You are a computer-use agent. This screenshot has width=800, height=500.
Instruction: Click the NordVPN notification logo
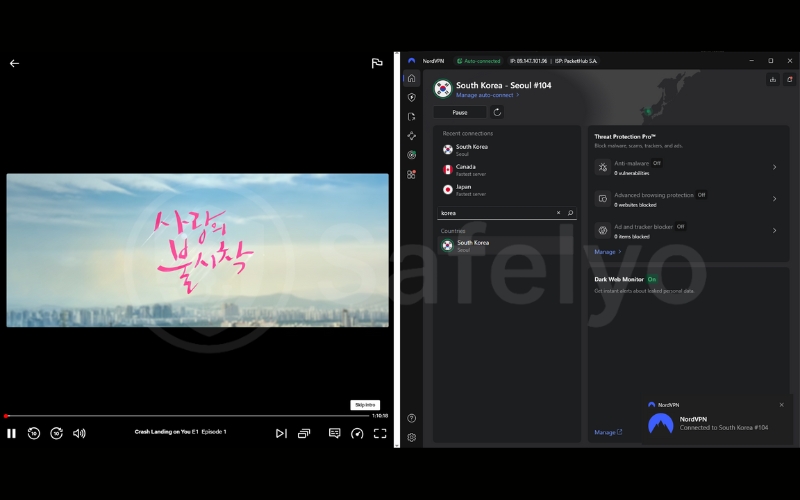click(661, 423)
